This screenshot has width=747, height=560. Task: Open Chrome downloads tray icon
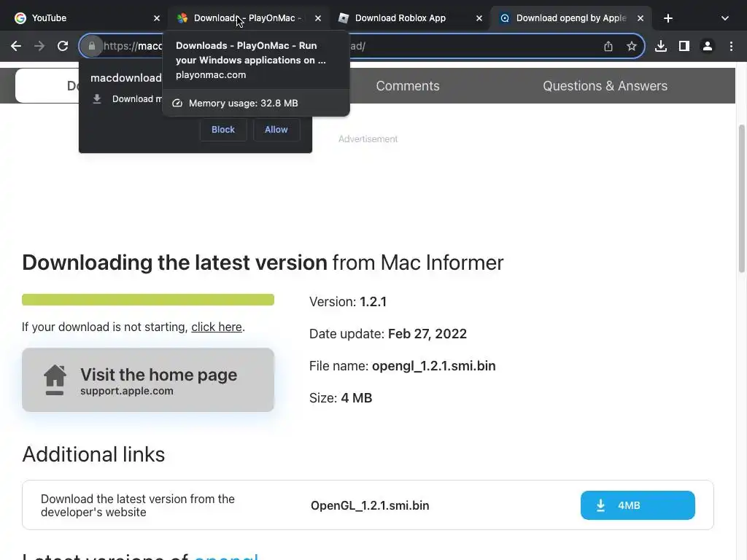(661, 46)
